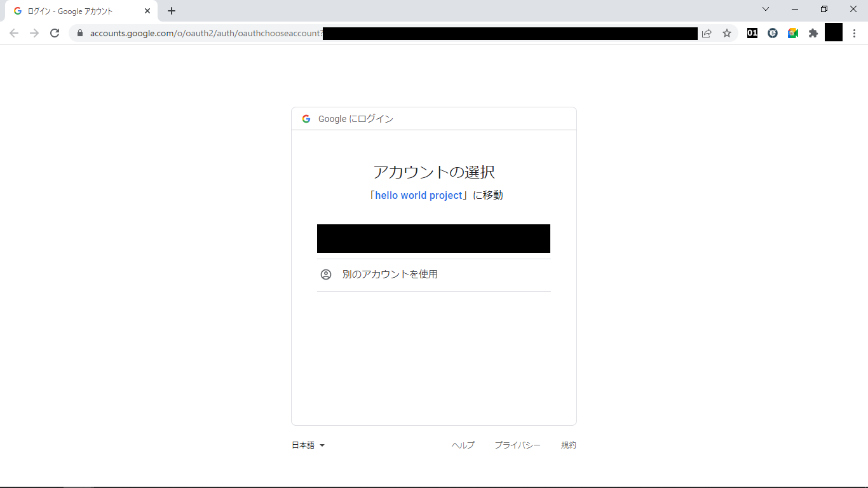Open the tab search chevron

[x=766, y=10]
